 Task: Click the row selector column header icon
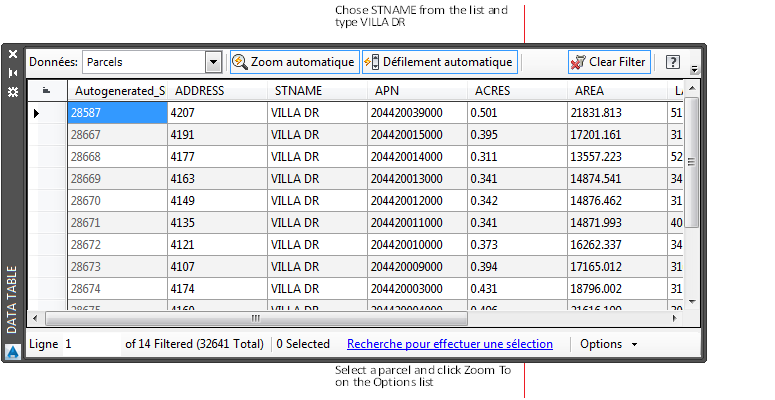click(47, 90)
